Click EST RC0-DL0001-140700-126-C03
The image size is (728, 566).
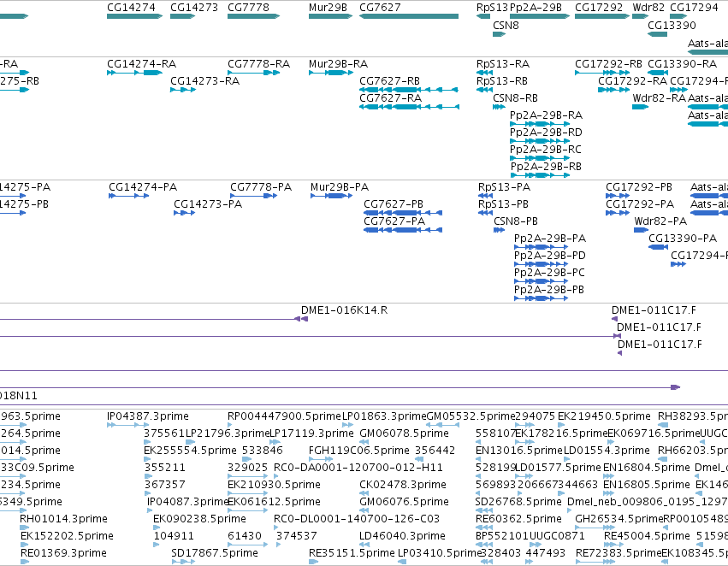coord(357,519)
